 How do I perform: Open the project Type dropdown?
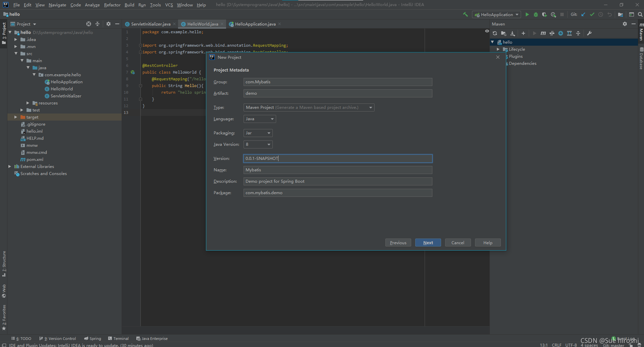tap(309, 107)
